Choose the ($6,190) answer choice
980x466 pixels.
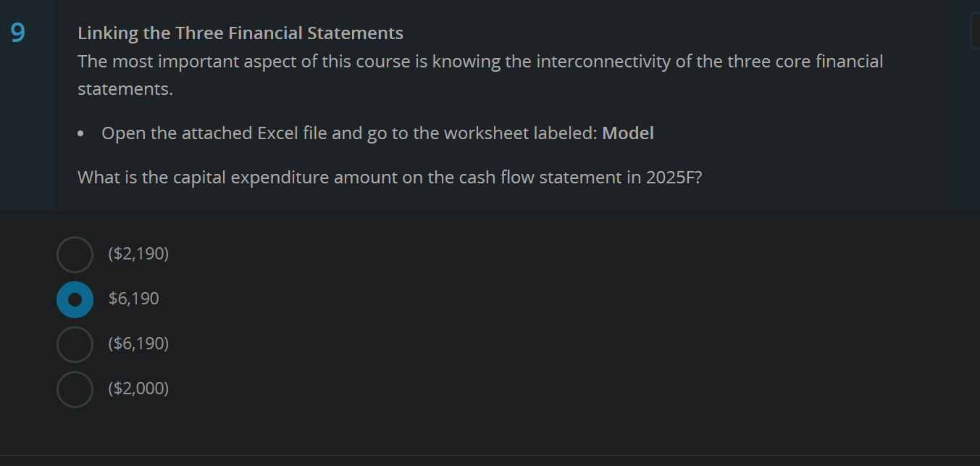click(75, 344)
